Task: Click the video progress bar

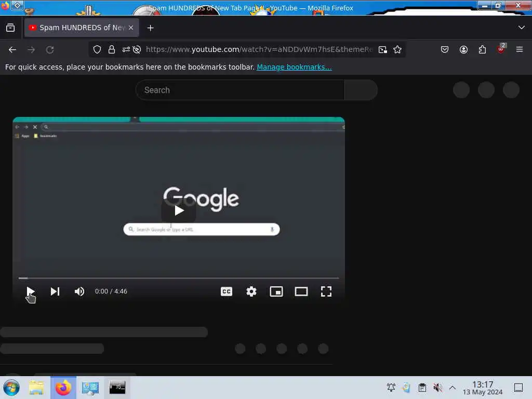Action: (179, 278)
